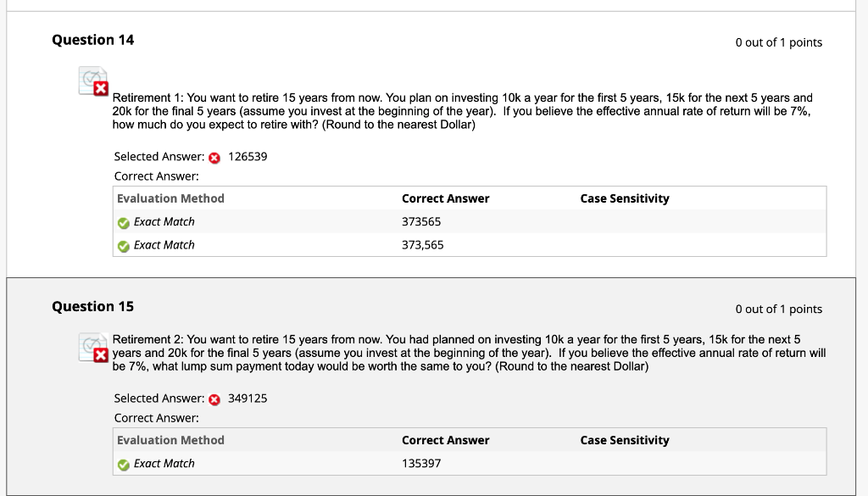Click the 'Correct Answer:' label above Question 14 table
Image resolution: width=868 pixels, height=496 pixels.
(156, 176)
